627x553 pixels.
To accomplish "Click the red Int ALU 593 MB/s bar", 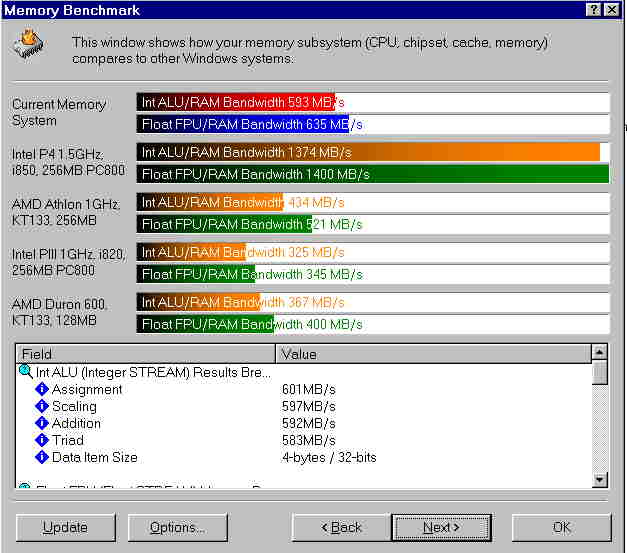I will 236,103.
